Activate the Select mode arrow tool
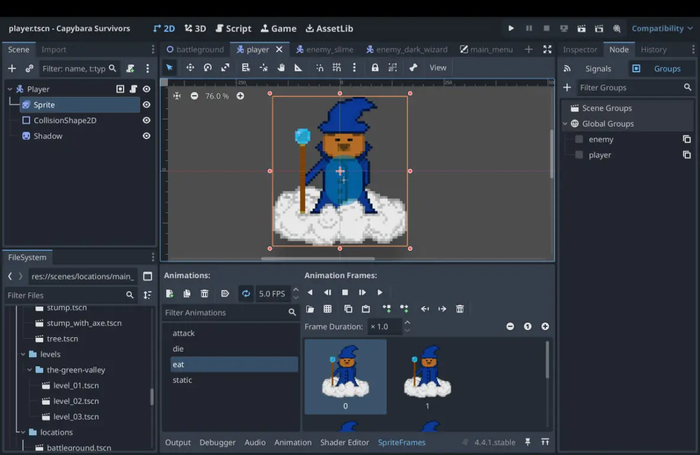This screenshot has height=455, width=700. (170, 67)
